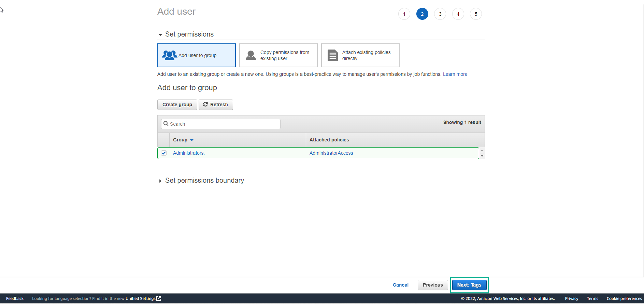Go to step 1 of wizard

click(x=404, y=14)
